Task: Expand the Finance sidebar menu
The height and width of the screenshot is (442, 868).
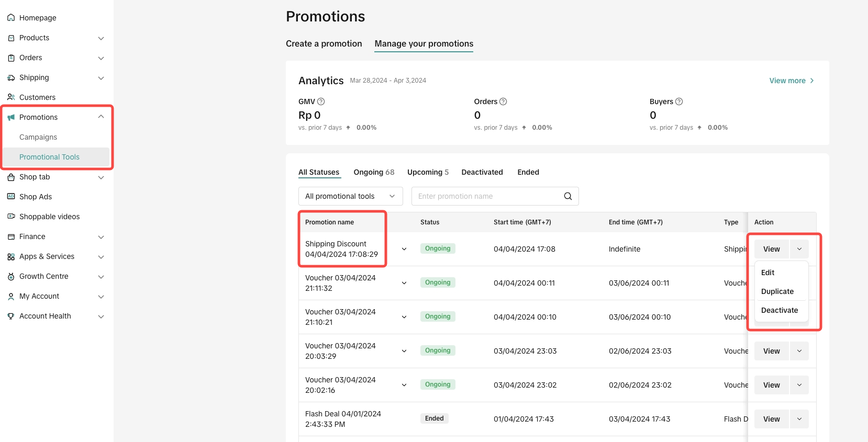Action: [x=101, y=237]
